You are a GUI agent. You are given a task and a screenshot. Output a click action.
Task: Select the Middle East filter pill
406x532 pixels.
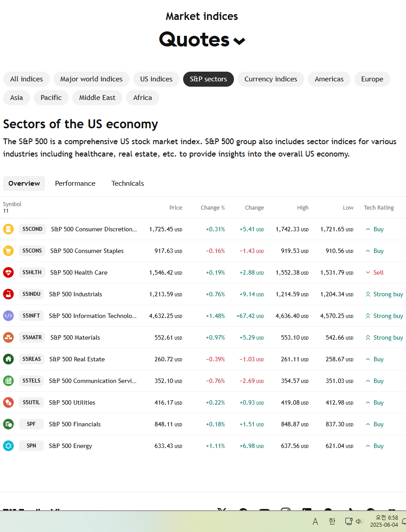97,98
